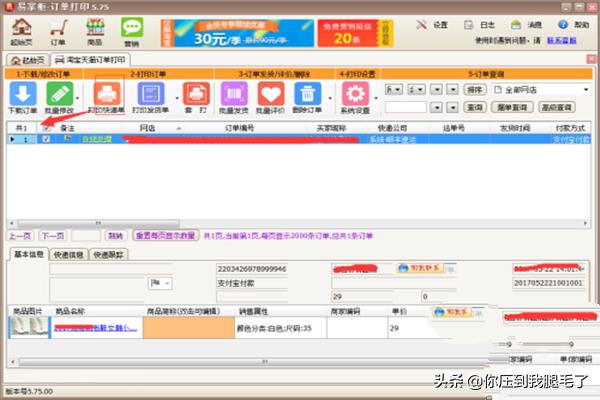Expand the arrow next to 批量修改
Viewport: 600px width, 400px height.
[x=78, y=98]
